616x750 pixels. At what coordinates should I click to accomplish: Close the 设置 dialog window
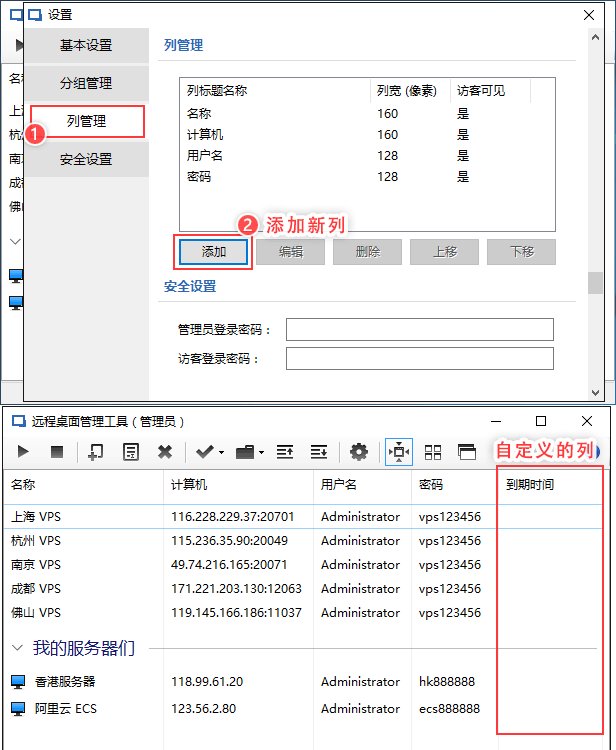pos(589,15)
